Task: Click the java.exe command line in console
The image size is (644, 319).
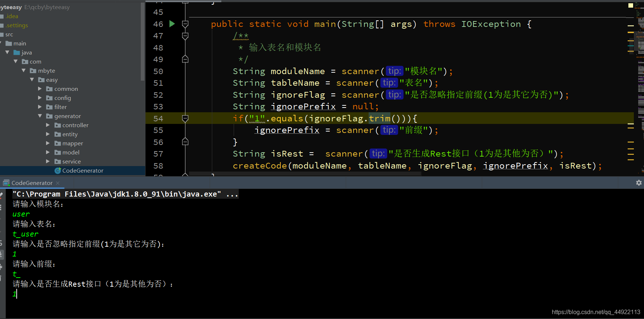Action: click(x=126, y=194)
